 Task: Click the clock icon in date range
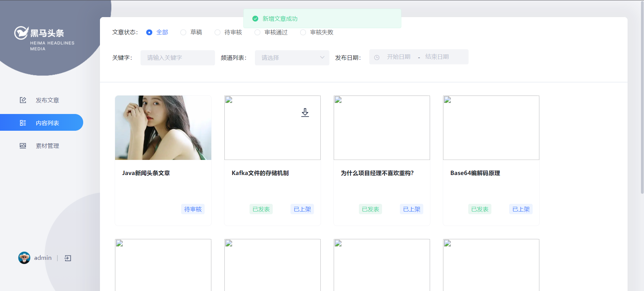[377, 57]
